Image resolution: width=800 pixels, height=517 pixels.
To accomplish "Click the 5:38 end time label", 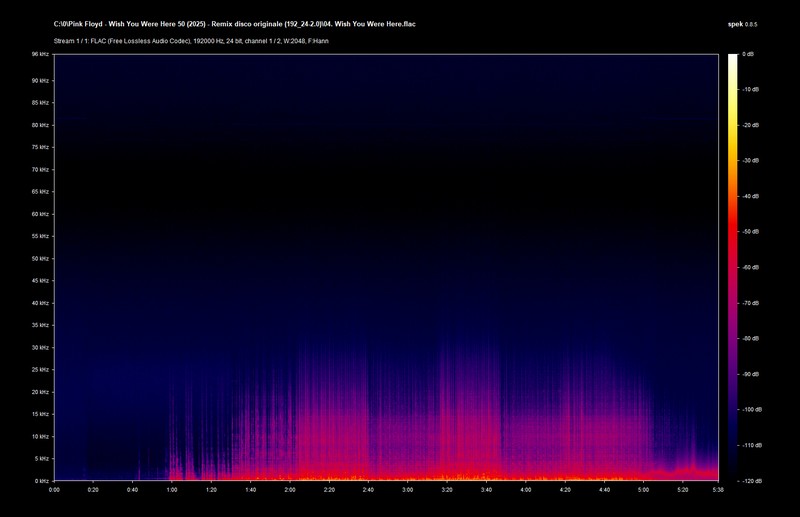I will 718,490.
